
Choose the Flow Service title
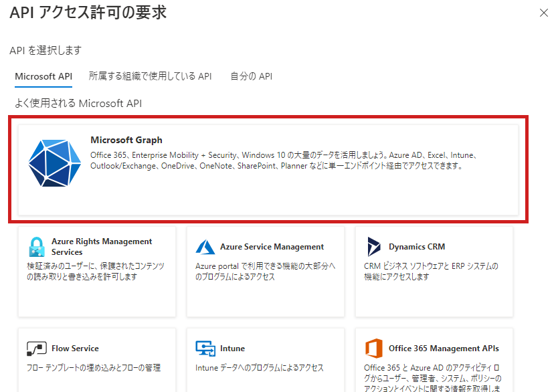(x=75, y=349)
